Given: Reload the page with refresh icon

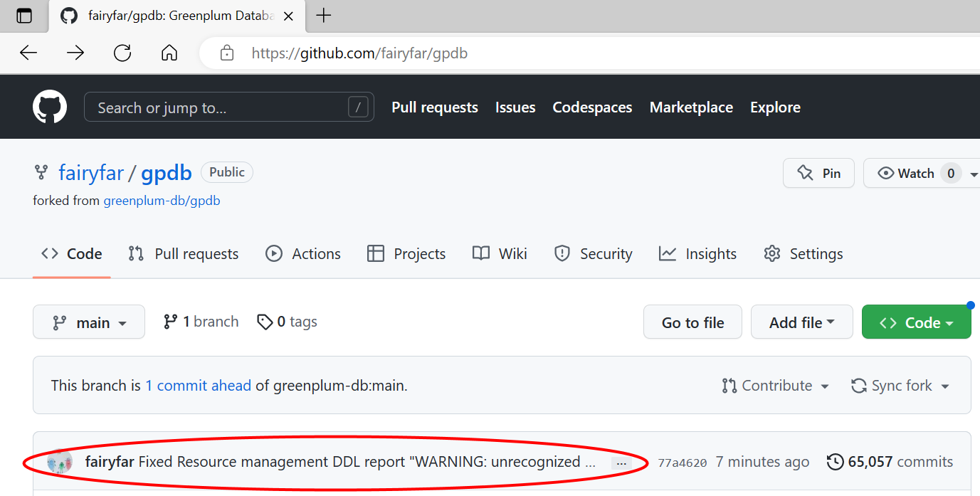Looking at the screenshot, I should coord(122,53).
